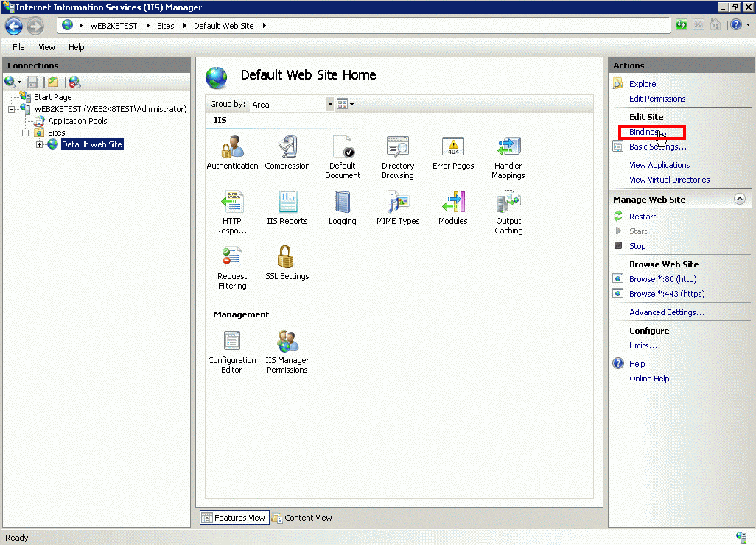Expand the Default Web Site tree node
The height and width of the screenshot is (545, 756).
click(40, 144)
